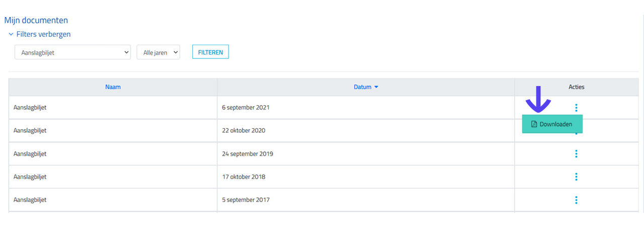The width and height of the screenshot is (644, 230).
Task: Expand the Alle jaren year dropdown
Action: [158, 52]
